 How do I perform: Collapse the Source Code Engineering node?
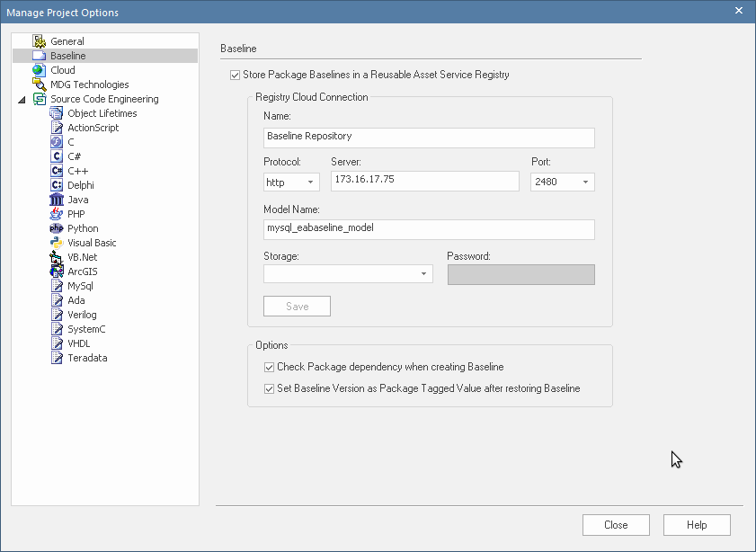[22, 100]
